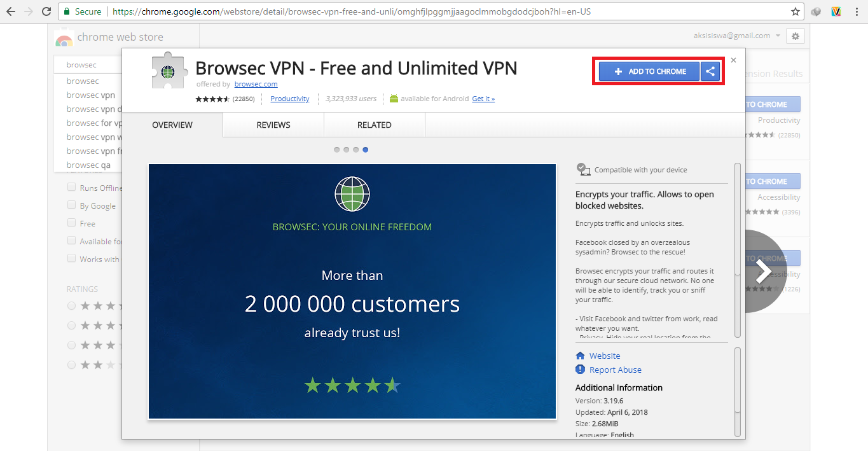Select the top star rating radio button
The height and width of the screenshot is (451, 868).
click(x=72, y=306)
